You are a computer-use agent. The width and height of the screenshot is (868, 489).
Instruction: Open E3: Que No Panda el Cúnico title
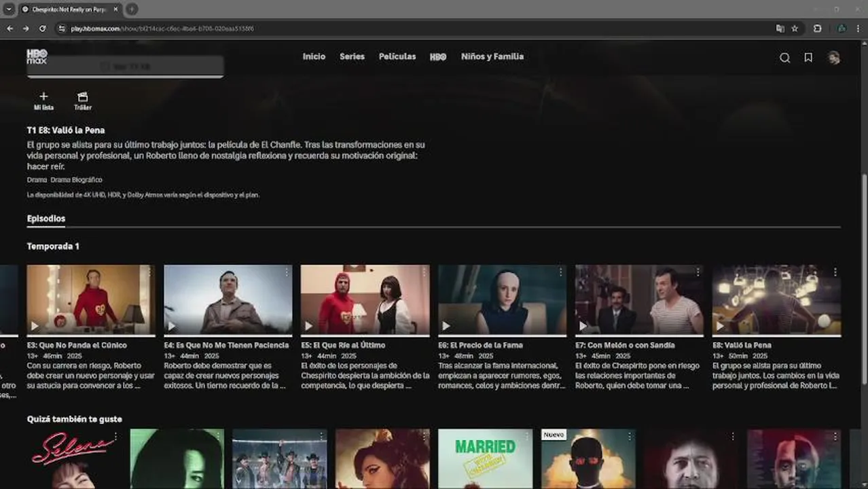pos(77,346)
